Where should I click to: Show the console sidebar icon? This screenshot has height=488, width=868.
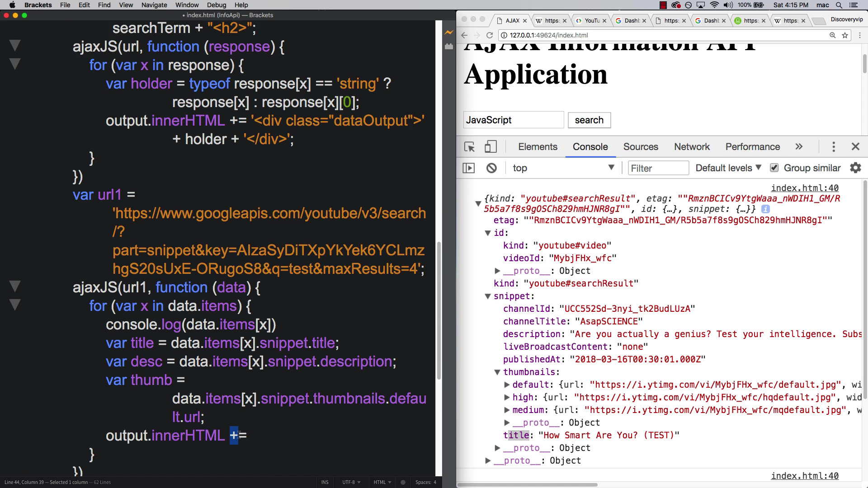coord(469,168)
